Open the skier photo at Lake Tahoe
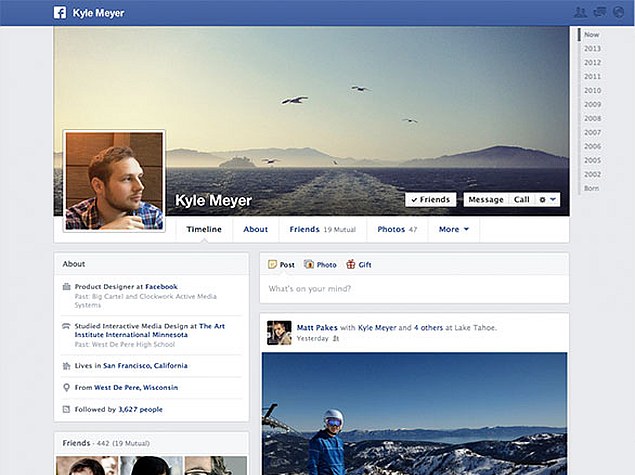 [x=414, y=413]
